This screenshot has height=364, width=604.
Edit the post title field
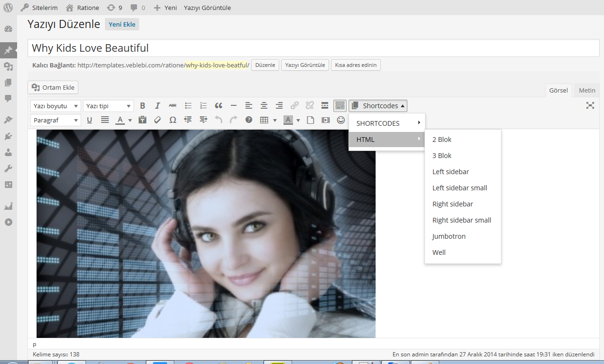coord(313,48)
